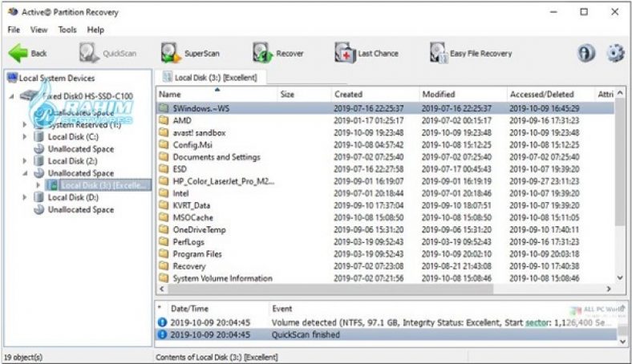Click the PerfLogs folder icon

[x=164, y=241]
